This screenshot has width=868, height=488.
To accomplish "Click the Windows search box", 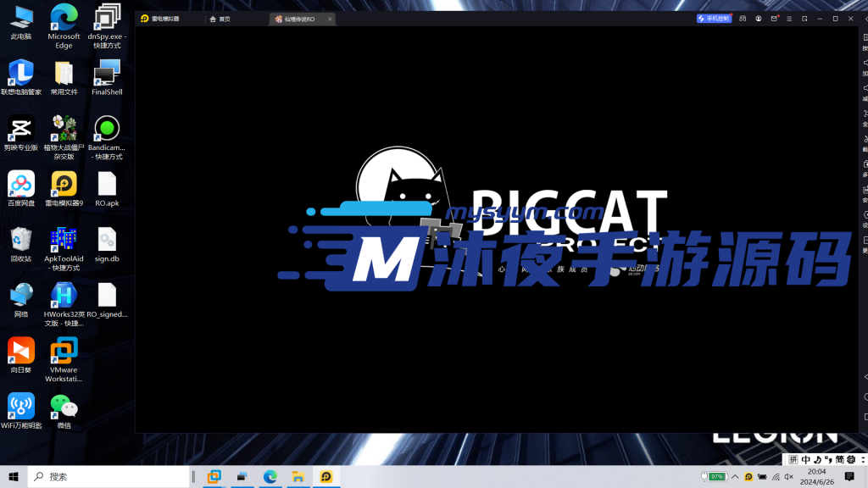I will (x=110, y=477).
